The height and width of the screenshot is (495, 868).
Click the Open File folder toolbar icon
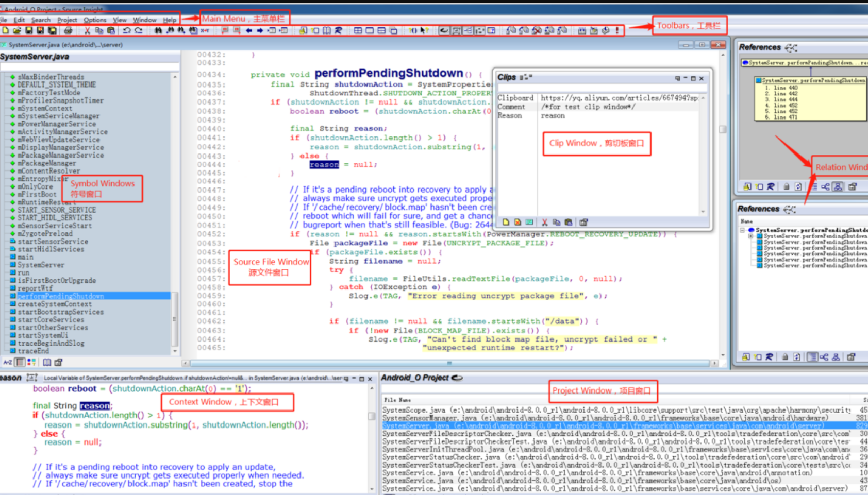pyautogui.click(x=16, y=30)
